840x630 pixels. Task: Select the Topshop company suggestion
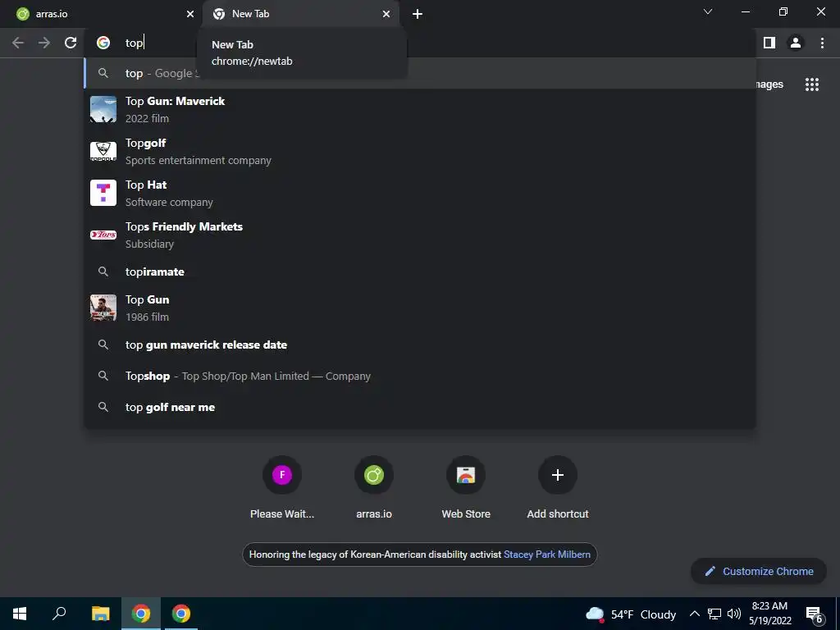click(x=420, y=376)
